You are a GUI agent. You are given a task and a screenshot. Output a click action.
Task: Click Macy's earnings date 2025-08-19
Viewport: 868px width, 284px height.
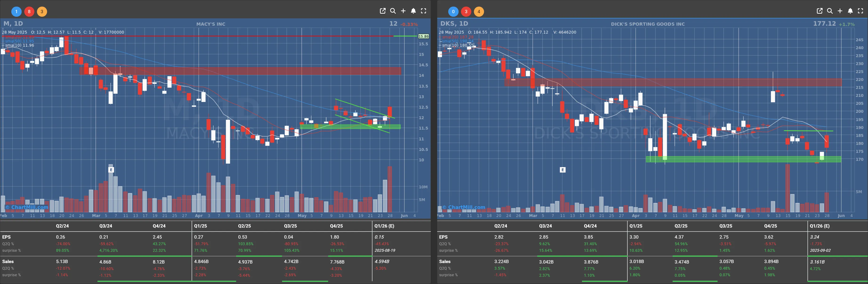pos(385,251)
